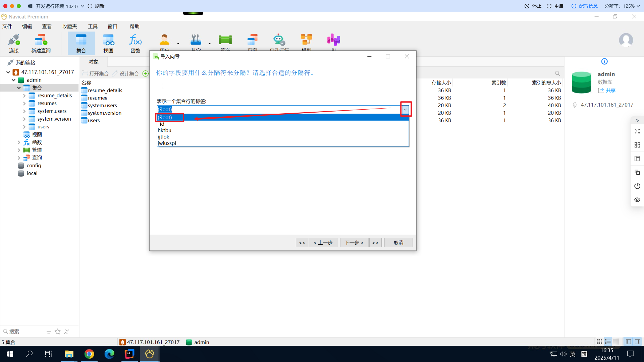Click the Windows Start button
The width and height of the screenshot is (644, 362).
coord(10,354)
